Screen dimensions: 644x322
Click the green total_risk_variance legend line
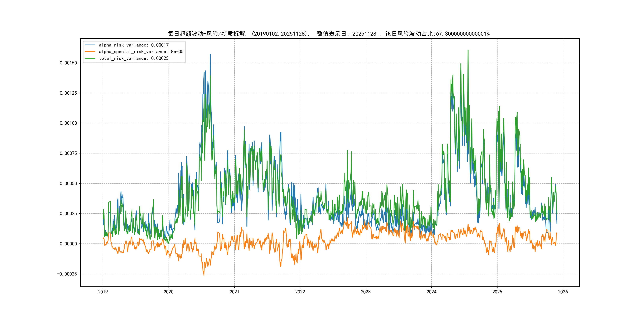[90, 58]
